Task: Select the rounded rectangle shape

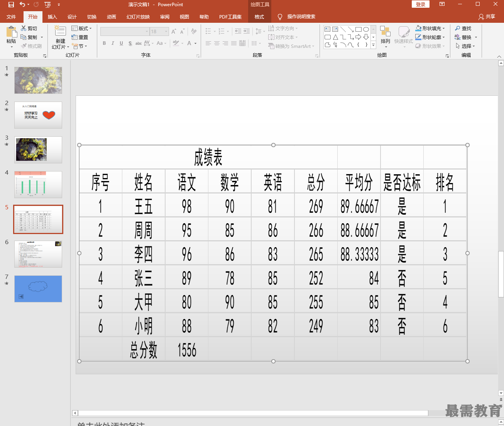Action: click(x=328, y=37)
